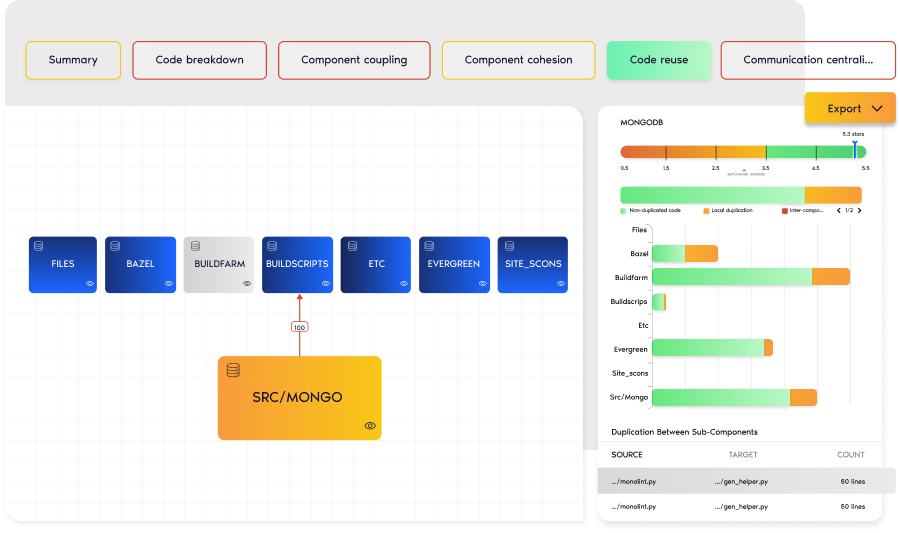
Task: Select the SRC/MONGO component box label
Action: pyautogui.click(x=297, y=397)
